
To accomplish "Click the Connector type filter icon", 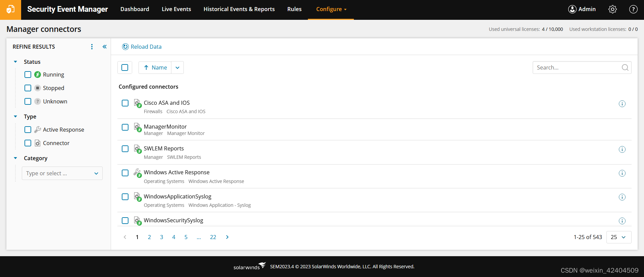I will point(38,143).
